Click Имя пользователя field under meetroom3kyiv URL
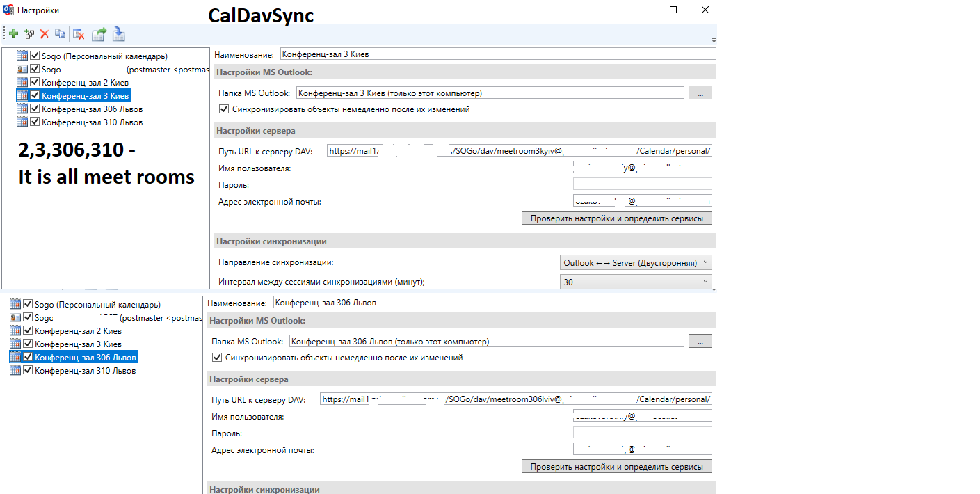This screenshot has width=980, height=494. click(643, 167)
